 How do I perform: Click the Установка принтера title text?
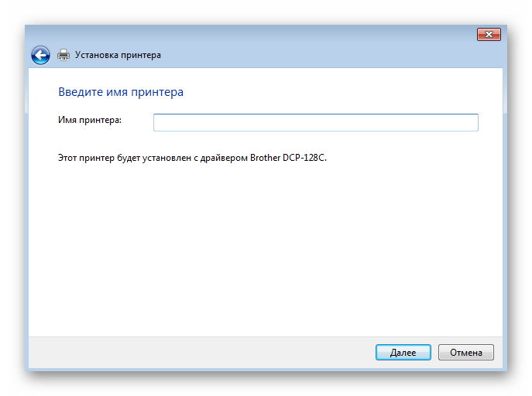pyautogui.click(x=118, y=55)
